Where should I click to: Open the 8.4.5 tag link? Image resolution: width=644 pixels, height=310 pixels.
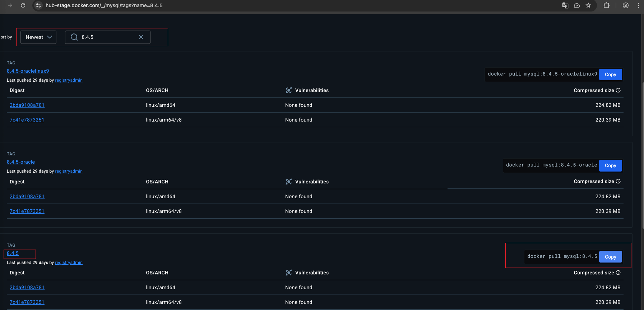click(13, 253)
